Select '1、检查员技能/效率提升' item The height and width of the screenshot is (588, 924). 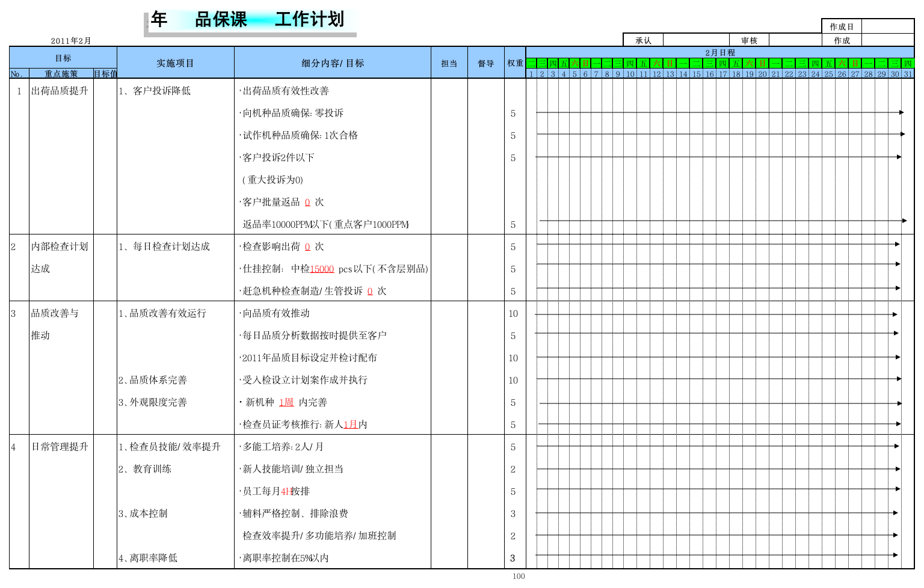click(170, 447)
